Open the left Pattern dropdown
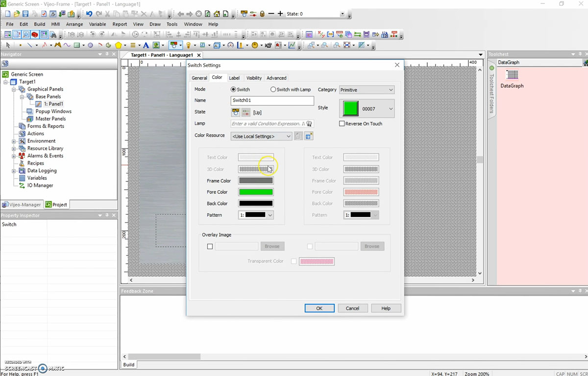 coord(256,215)
